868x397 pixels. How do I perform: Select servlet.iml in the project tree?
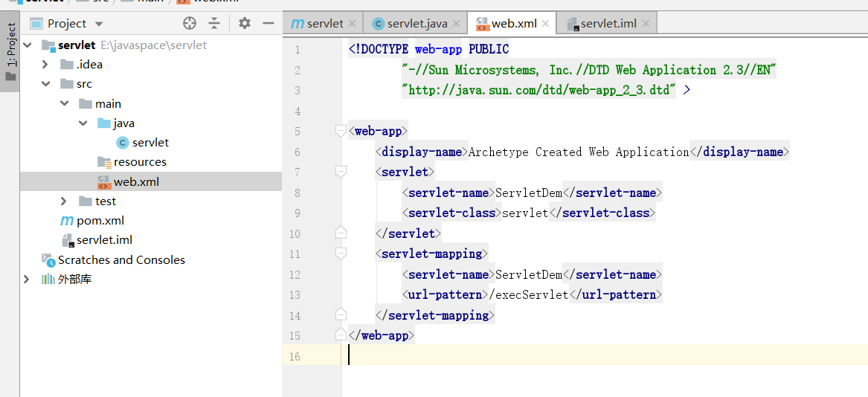105,239
